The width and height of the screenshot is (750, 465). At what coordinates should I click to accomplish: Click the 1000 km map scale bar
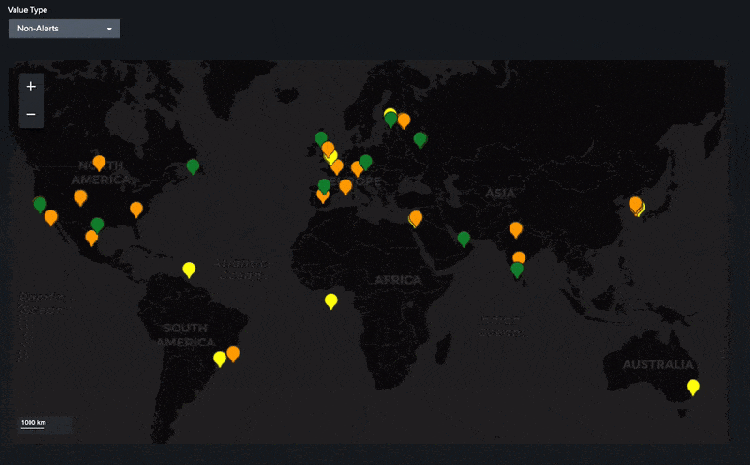pos(34,424)
